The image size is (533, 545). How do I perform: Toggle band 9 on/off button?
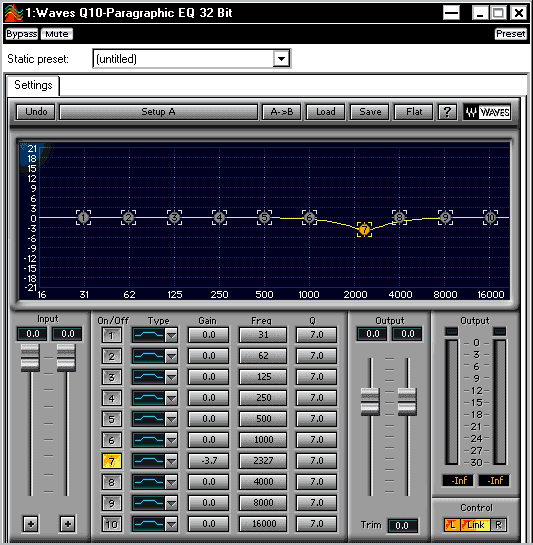click(112, 503)
